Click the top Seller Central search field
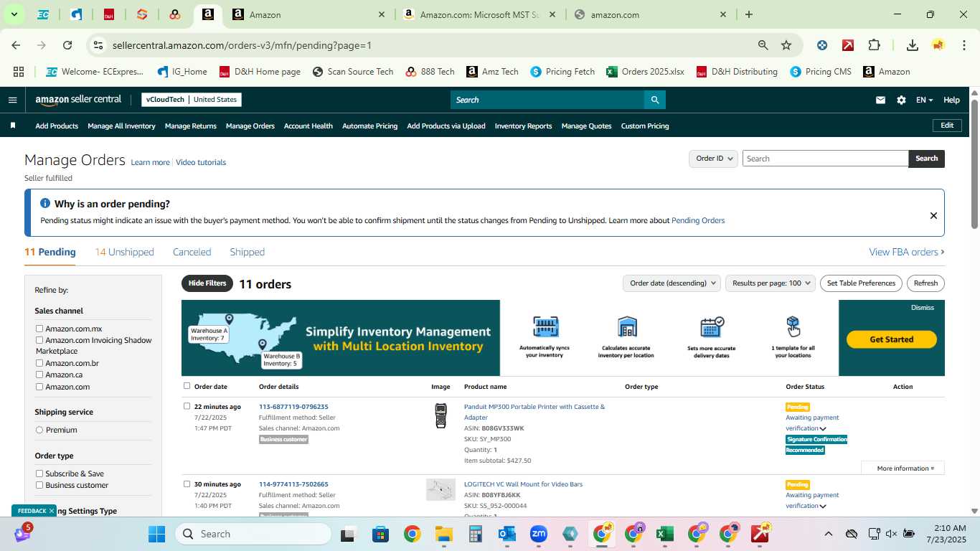 coord(547,100)
